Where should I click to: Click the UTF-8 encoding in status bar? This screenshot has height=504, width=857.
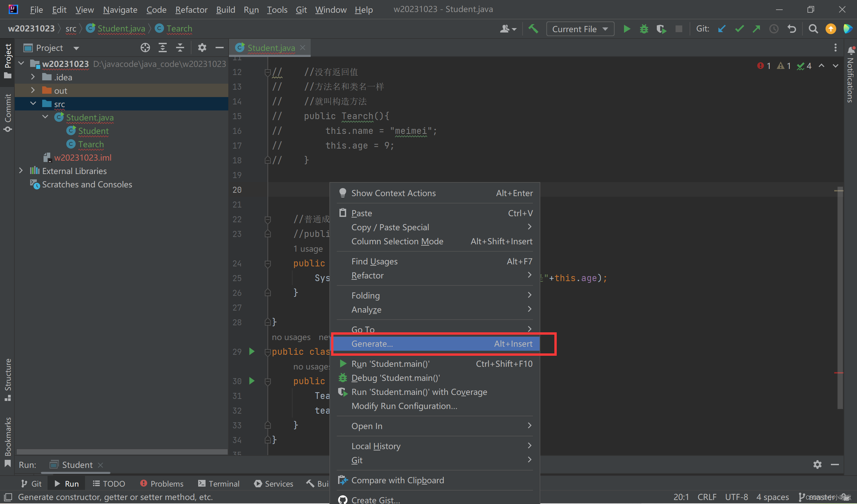(x=736, y=497)
